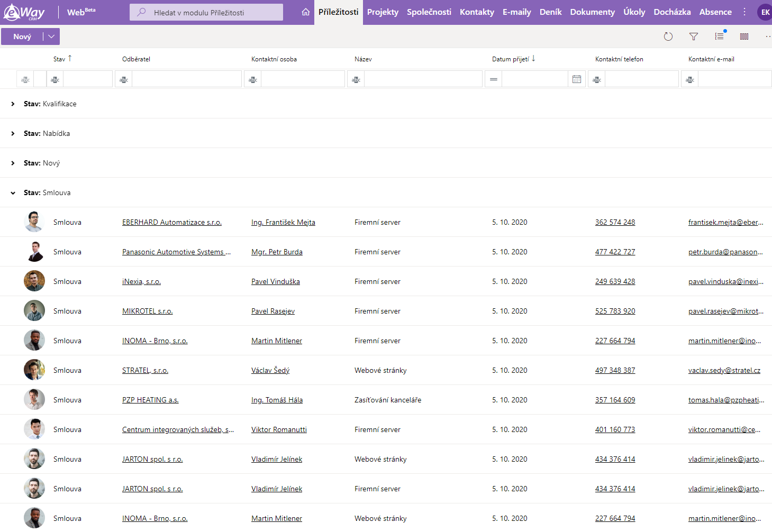Focus the Příležitosti module search field

tap(206, 12)
